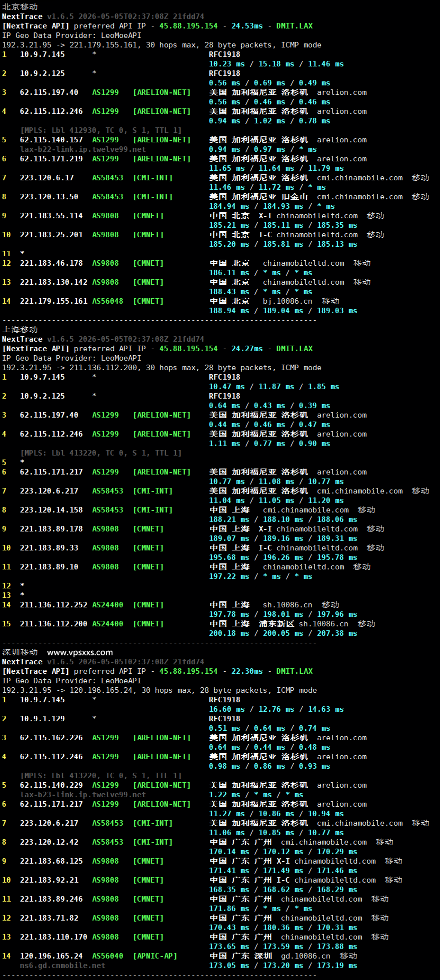This screenshot has height=980, width=440.
Task: Select destination IP 120.196.165.24 in hop 14
Action: [x=51, y=956]
